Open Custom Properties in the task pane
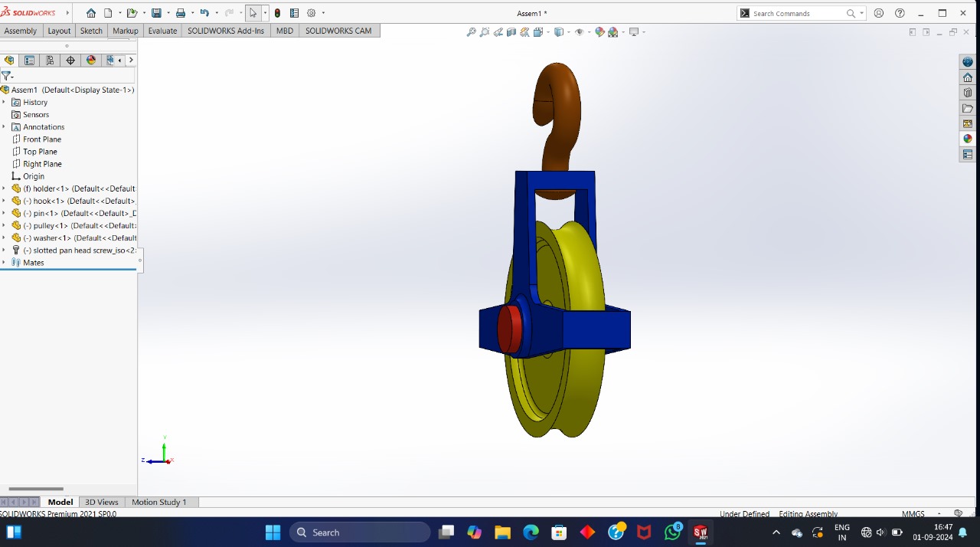The width and height of the screenshot is (980, 547). pos(968,154)
